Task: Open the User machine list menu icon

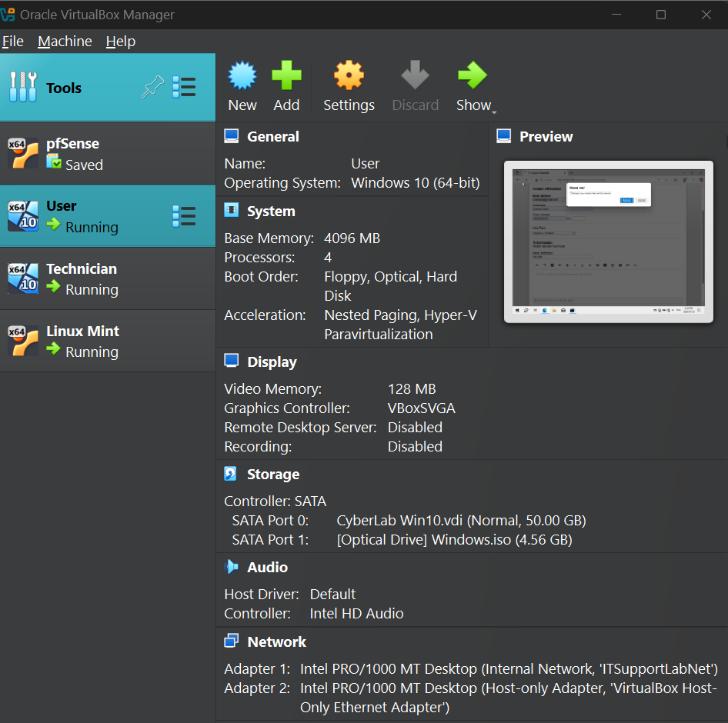Action: [x=184, y=216]
